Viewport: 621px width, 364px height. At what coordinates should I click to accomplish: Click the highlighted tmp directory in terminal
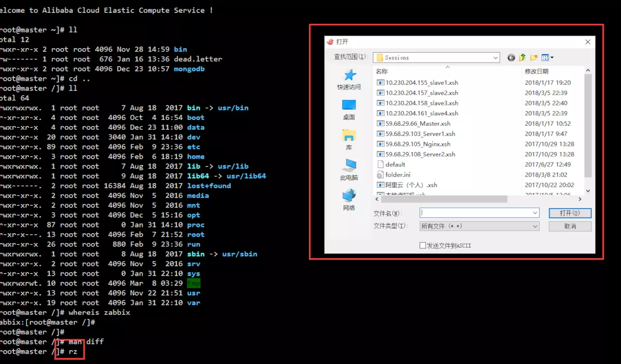pyautogui.click(x=194, y=283)
